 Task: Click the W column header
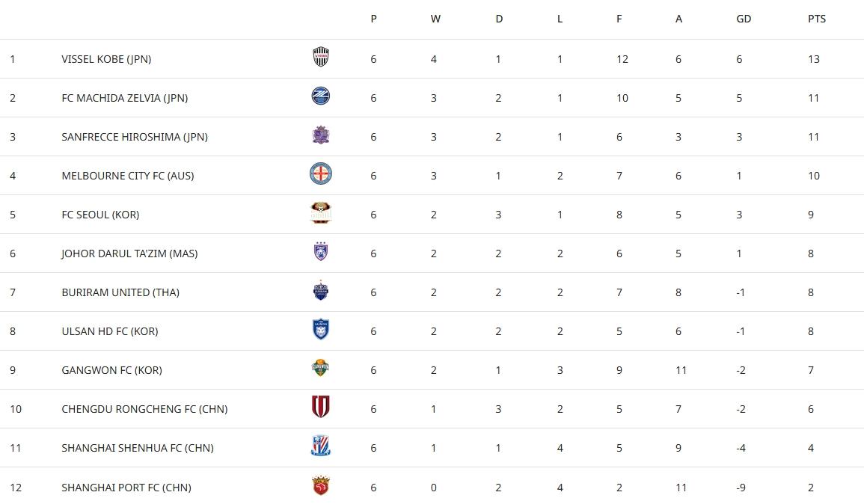point(435,19)
